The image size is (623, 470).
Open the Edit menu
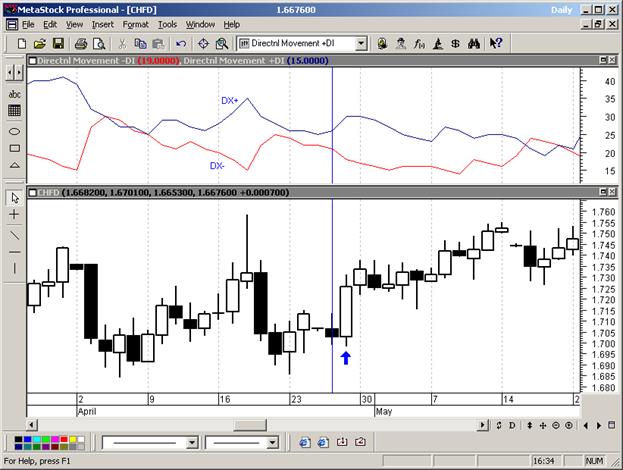50,25
